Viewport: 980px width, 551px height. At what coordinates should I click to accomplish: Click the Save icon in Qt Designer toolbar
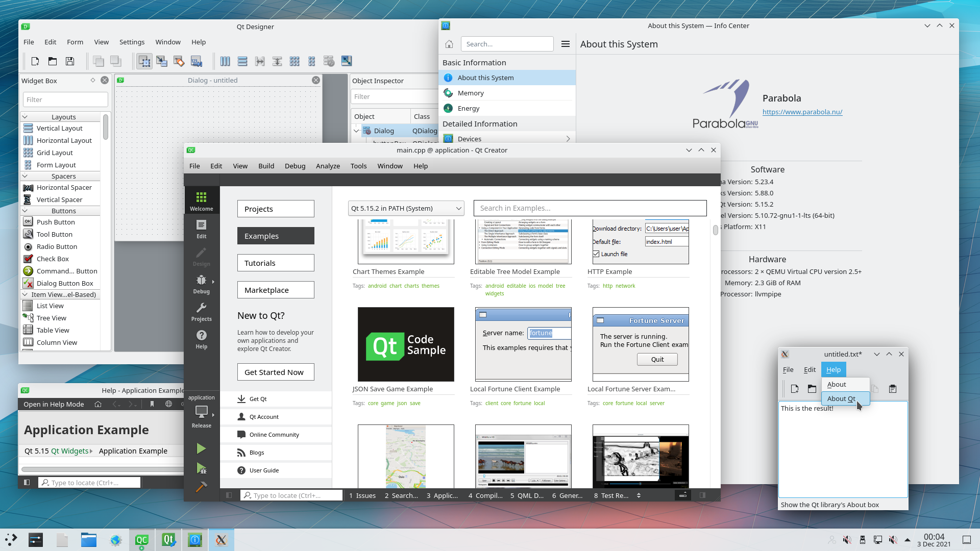[x=70, y=61]
